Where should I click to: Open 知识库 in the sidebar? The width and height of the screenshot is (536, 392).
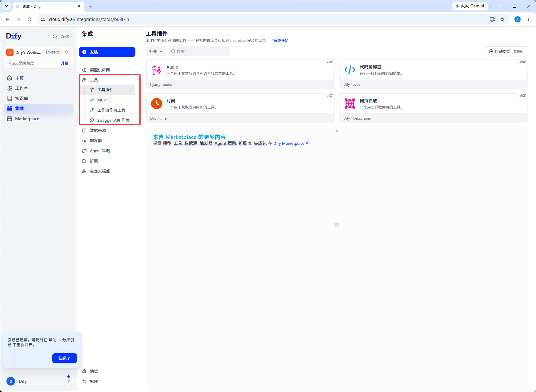click(38, 98)
